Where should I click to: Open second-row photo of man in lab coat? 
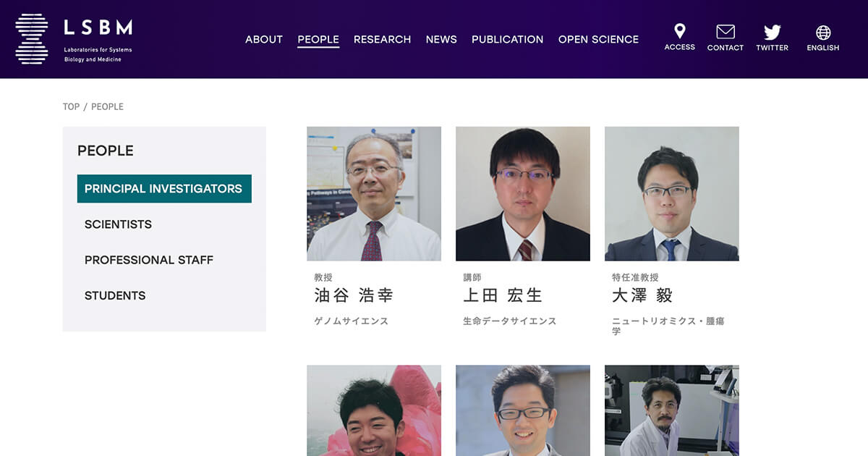pos(672,410)
